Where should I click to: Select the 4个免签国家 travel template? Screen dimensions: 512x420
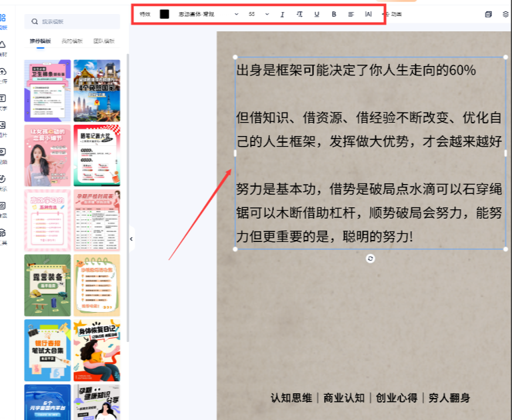coord(97,91)
